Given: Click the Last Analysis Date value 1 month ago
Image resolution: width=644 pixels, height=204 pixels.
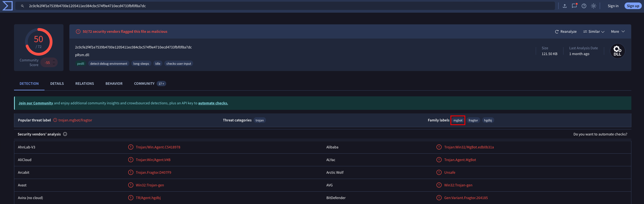Looking at the screenshot, I should (x=579, y=54).
